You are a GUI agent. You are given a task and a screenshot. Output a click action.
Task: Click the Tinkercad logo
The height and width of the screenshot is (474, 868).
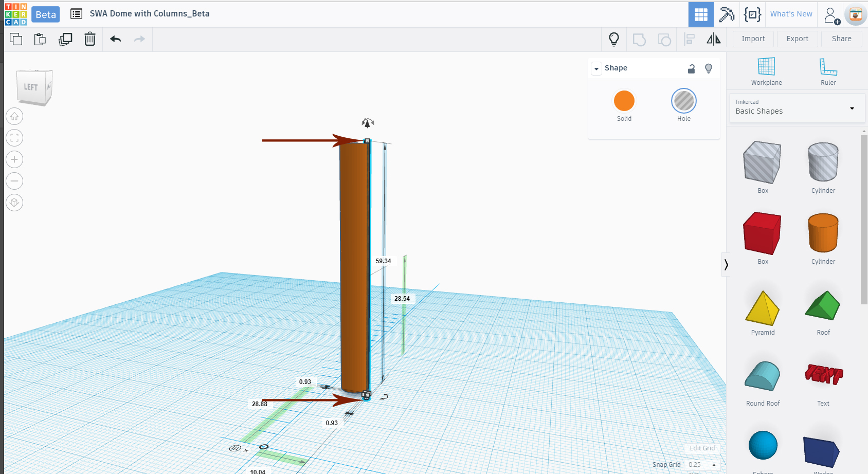[15, 14]
